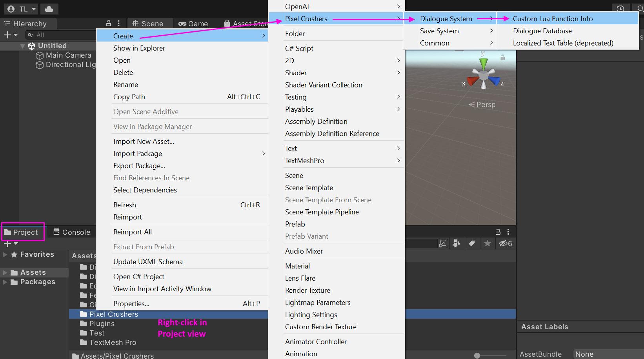Click the Favorites star icon

pos(14,255)
